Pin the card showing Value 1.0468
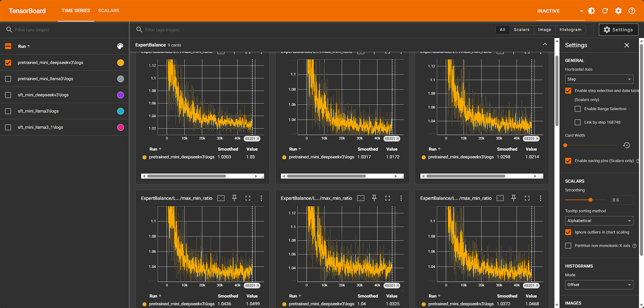The height and width of the screenshot is (308, 644). (x=514, y=198)
